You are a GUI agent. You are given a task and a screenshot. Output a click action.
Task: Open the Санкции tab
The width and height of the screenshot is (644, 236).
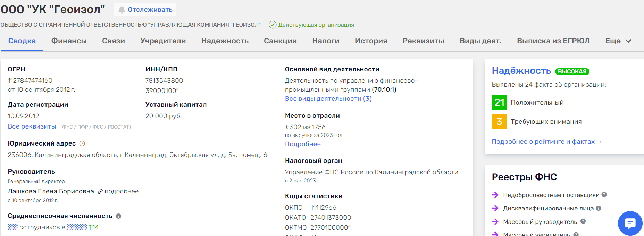pos(280,41)
